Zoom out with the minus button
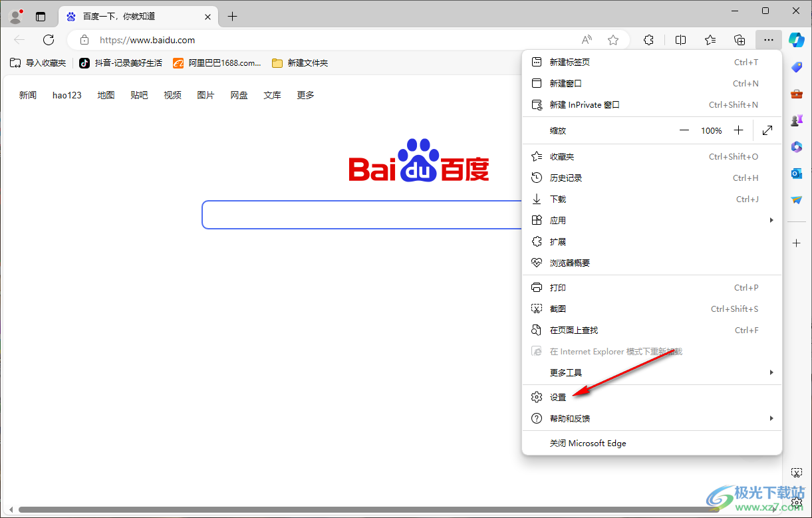Image resolution: width=812 pixels, height=518 pixels. pyautogui.click(x=684, y=130)
